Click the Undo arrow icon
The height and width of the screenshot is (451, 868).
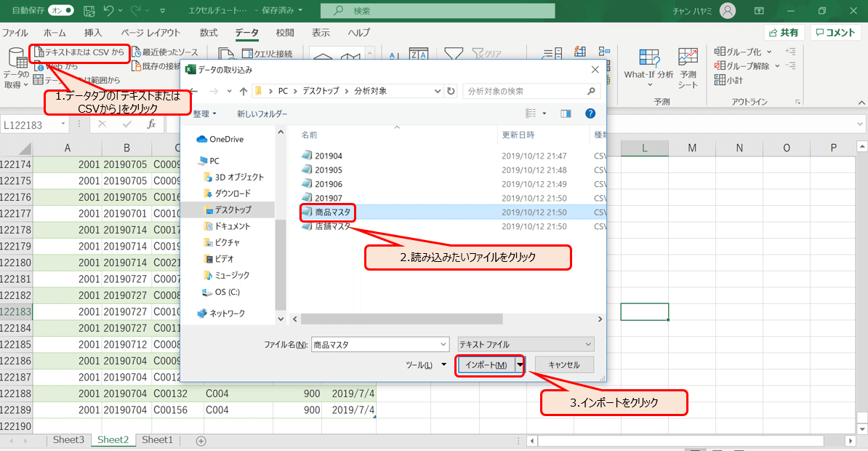click(108, 10)
